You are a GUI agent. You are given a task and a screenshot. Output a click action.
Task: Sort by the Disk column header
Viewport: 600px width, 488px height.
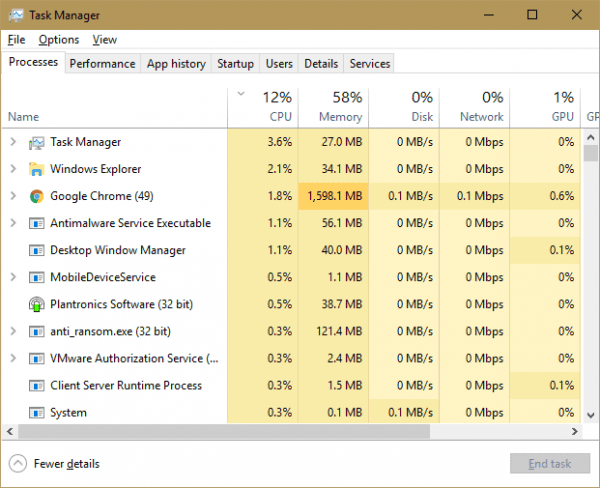[404, 108]
